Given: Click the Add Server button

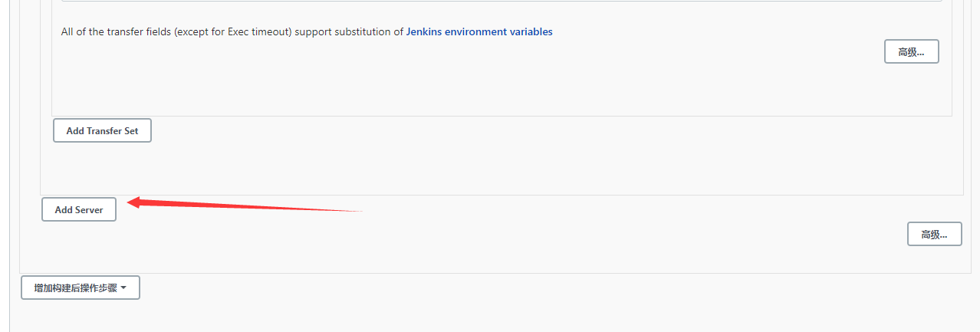Looking at the screenshot, I should coord(79,210).
